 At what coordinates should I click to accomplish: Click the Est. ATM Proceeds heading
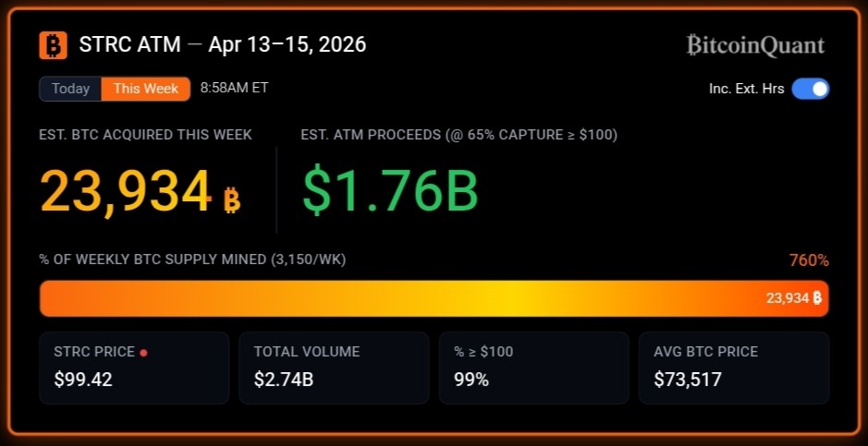(x=458, y=135)
